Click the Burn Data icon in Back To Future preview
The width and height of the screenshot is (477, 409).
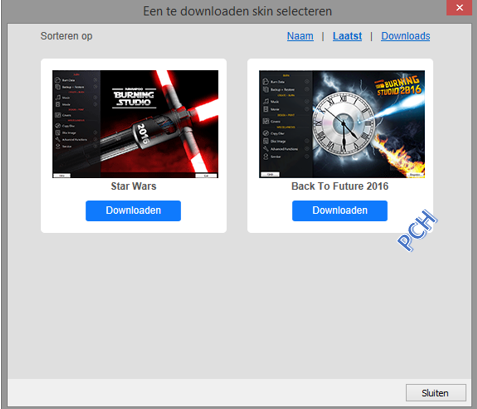click(x=266, y=81)
